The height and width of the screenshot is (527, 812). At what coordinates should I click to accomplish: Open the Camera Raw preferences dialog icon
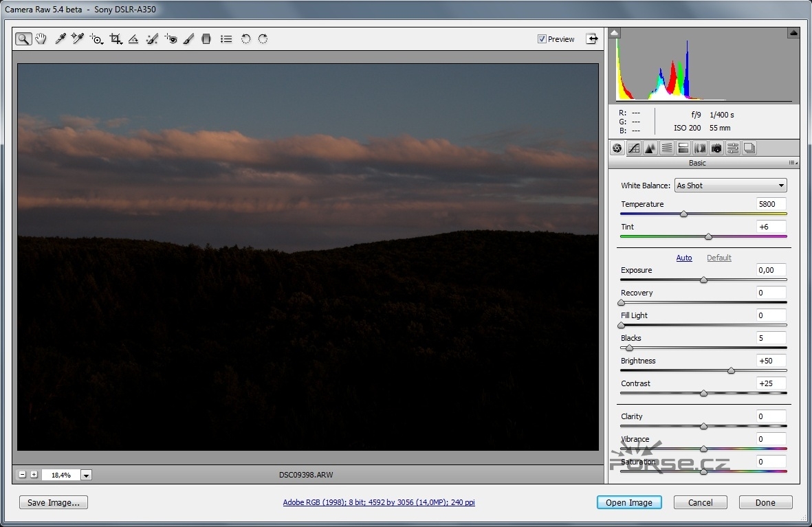point(226,39)
